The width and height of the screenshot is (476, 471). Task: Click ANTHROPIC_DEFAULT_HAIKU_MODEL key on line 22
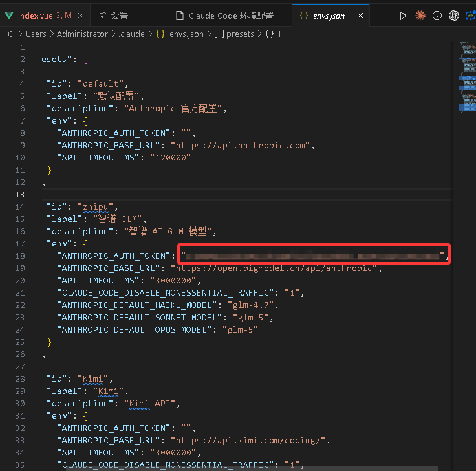tap(136, 305)
